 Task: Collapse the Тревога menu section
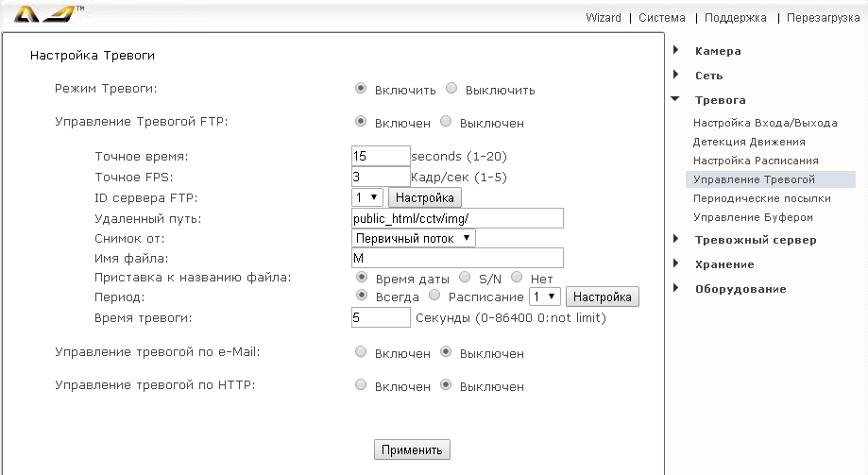[x=720, y=100]
